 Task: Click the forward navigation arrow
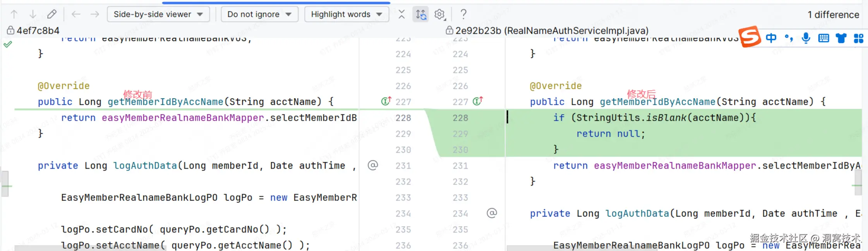[x=95, y=14]
